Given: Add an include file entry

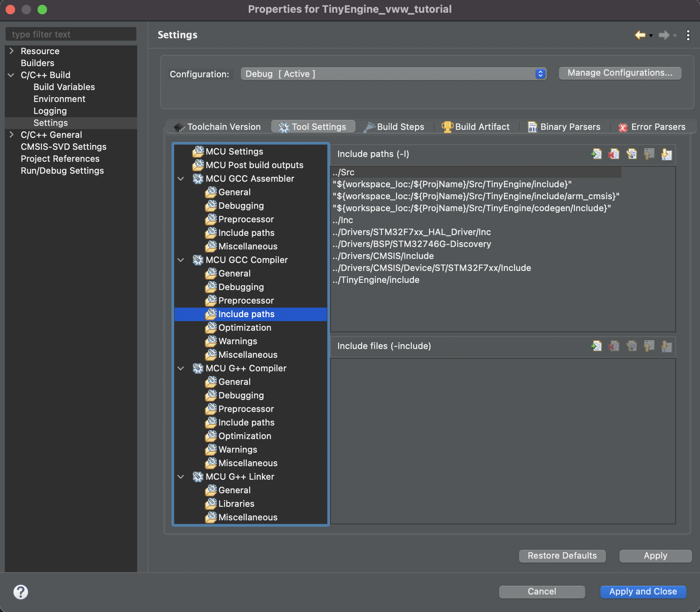Looking at the screenshot, I should pos(596,346).
